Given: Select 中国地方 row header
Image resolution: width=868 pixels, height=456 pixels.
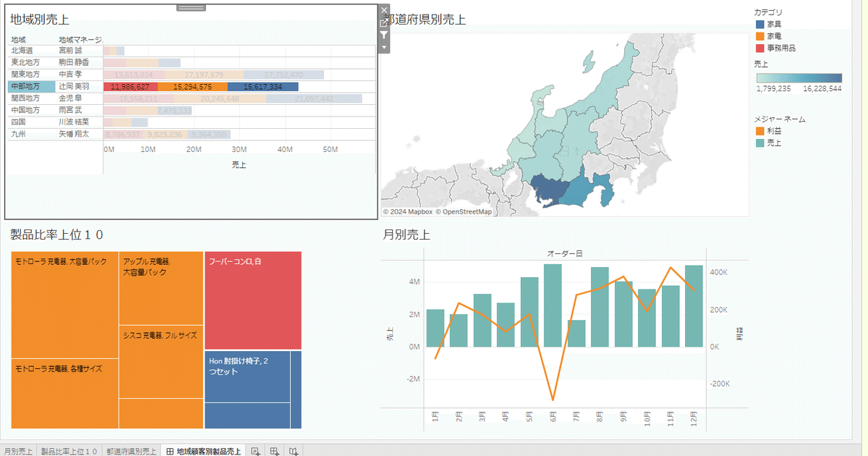Looking at the screenshot, I should point(32,110).
